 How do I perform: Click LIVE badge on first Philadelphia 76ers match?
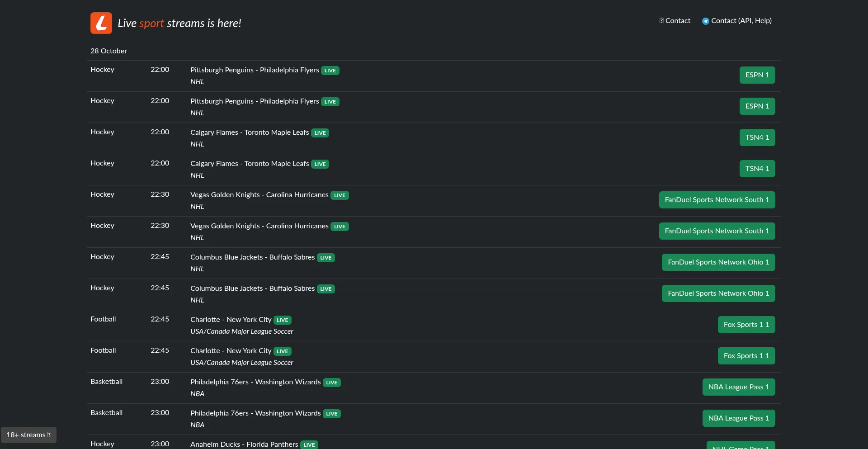[x=332, y=383]
